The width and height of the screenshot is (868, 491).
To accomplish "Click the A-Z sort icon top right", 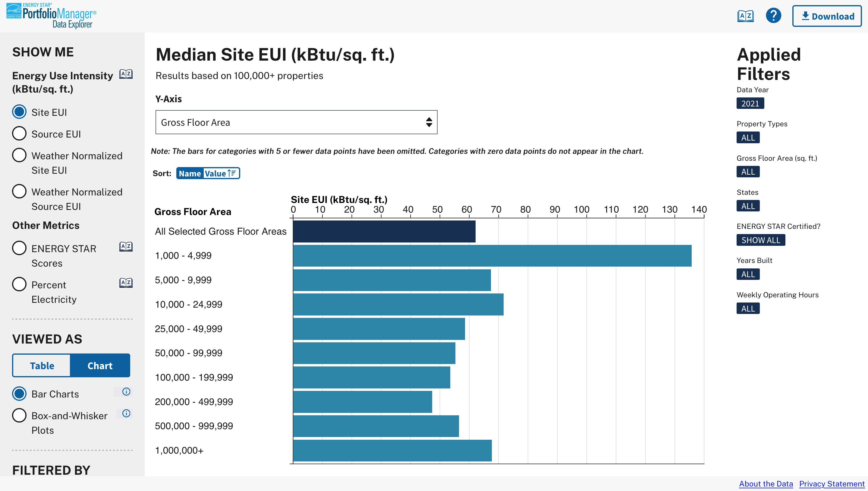I will pyautogui.click(x=746, y=16).
